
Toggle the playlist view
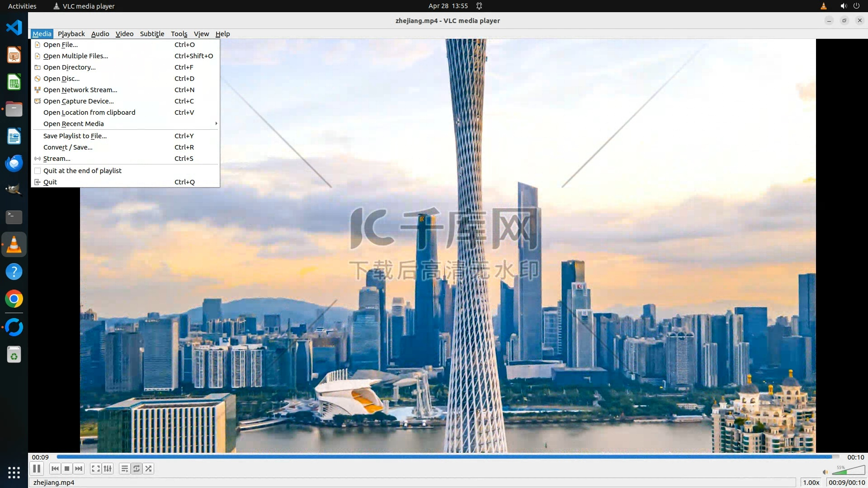tap(124, 469)
